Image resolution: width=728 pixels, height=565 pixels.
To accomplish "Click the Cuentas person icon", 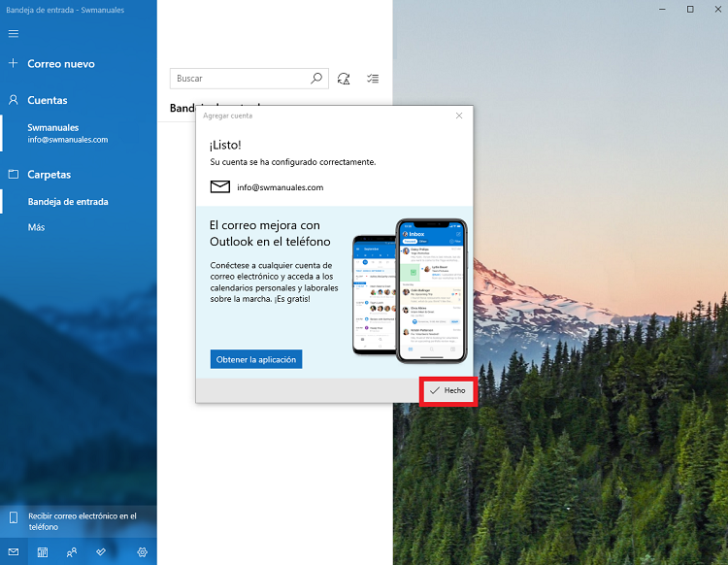I will click(14, 100).
